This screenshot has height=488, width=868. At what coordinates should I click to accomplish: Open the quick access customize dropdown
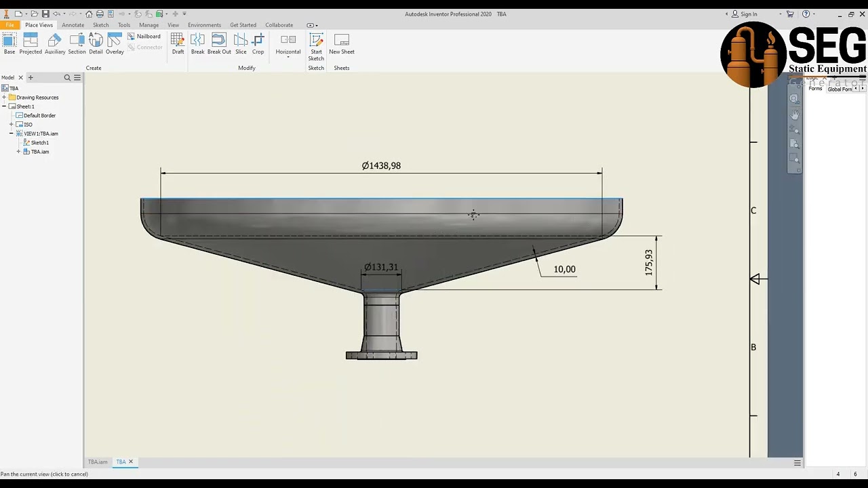184,14
